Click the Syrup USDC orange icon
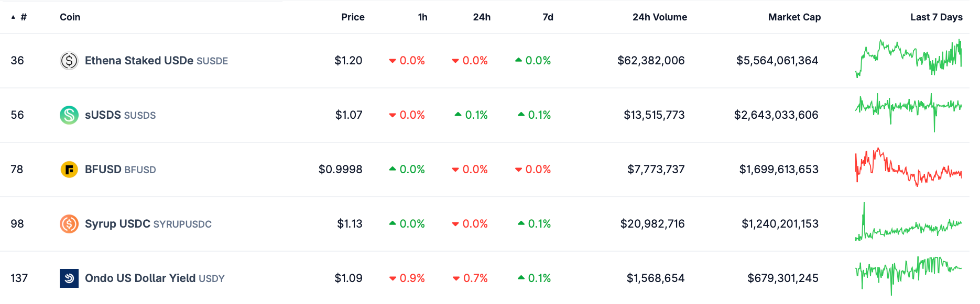The image size is (980, 304). [x=69, y=224]
